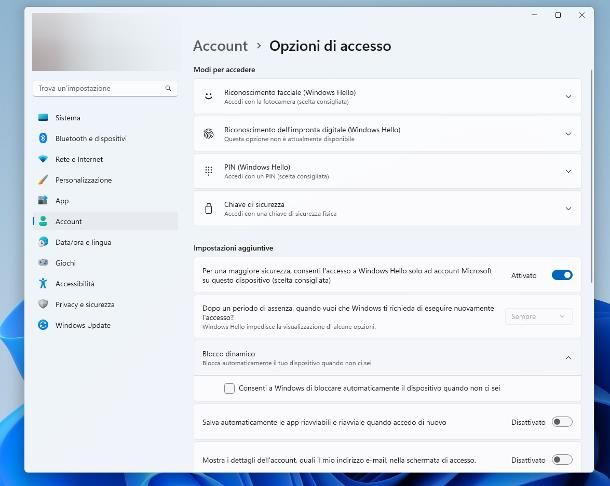The image size is (610, 486).
Task: Click the Data/ora e lingua sidebar label
Action: coord(83,242)
